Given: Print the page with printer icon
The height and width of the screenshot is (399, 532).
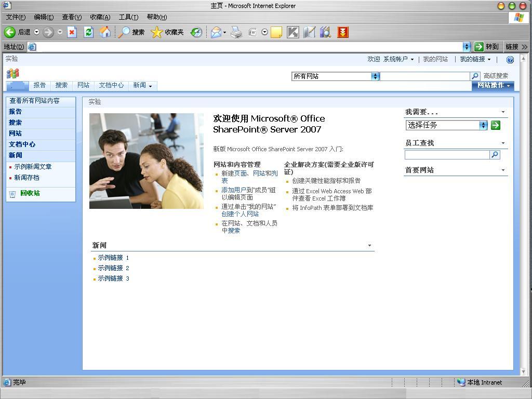Looking at the screenshot, I should pyautogui.click(x=236, y=32).
